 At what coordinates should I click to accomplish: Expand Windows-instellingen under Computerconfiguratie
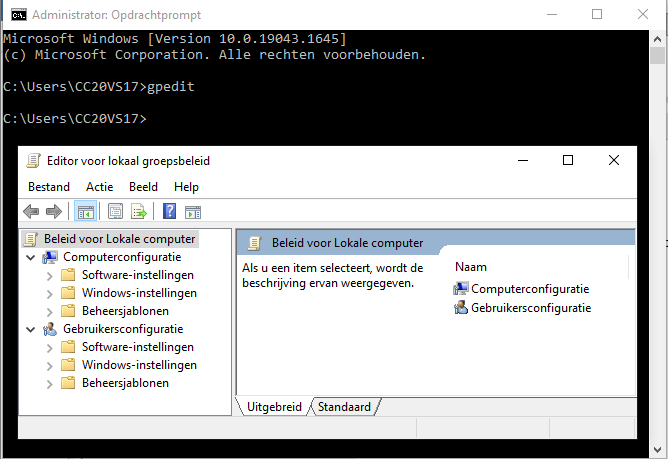click(49, 294)
